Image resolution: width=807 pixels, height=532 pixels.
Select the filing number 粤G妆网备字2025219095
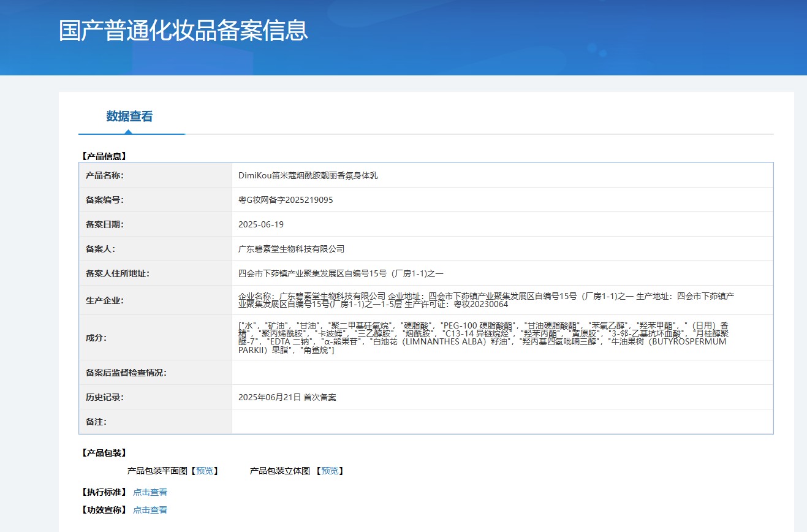286,200
